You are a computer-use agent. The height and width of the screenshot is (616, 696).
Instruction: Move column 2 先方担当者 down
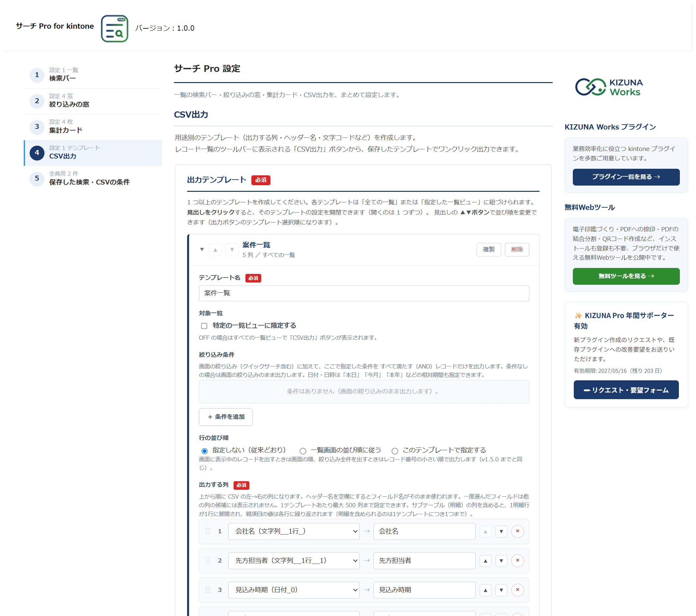(501, 561)
